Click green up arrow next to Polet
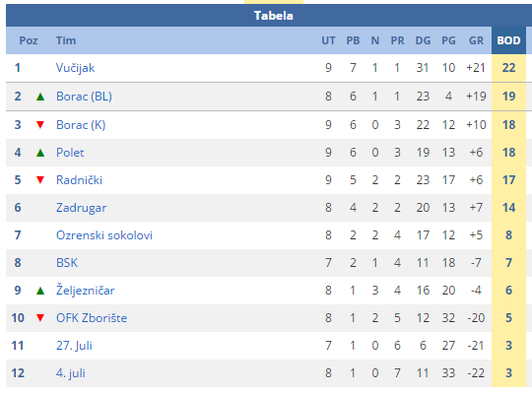The image size is (532, 395). tap(40, 153)
